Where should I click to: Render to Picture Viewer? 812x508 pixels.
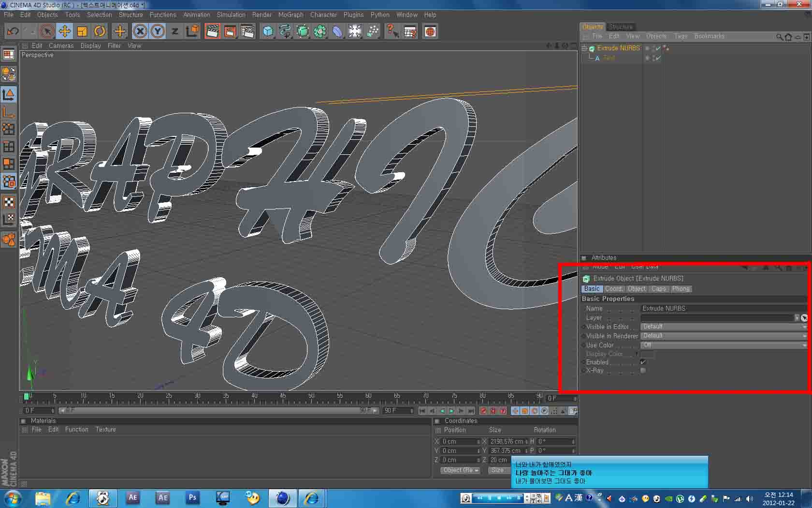[x=230, y=31]
